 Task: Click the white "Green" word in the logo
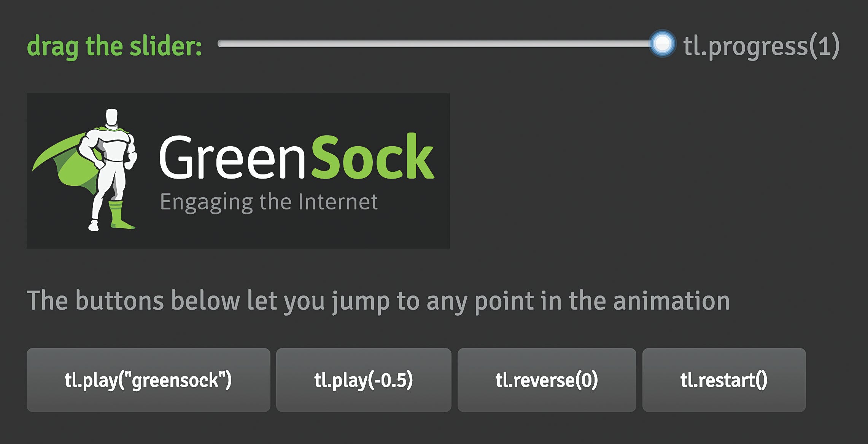pos(232,157)
